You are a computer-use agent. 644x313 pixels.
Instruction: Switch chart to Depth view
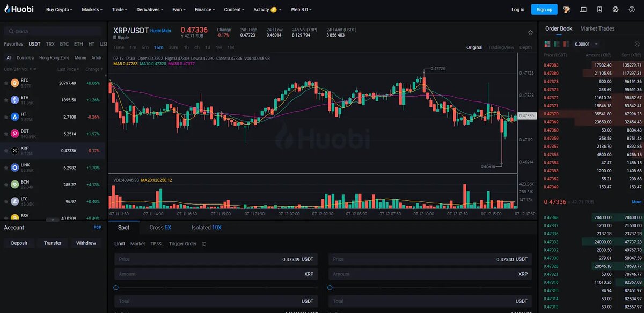coord(525,47)
